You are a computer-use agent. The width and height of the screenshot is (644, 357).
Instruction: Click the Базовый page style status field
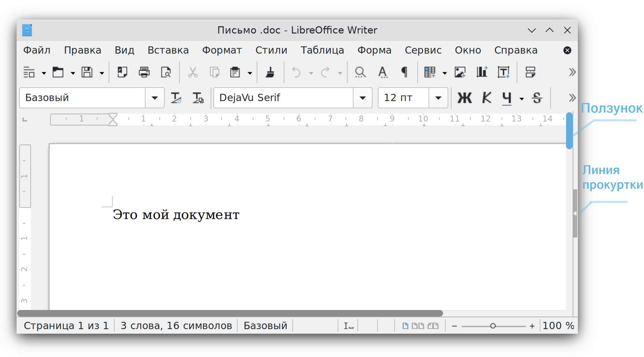pyautogui.click(x=266, y=326)
